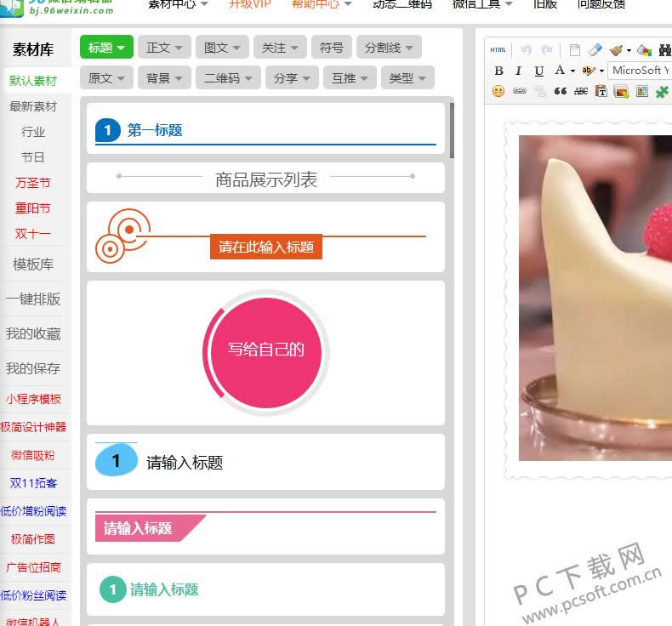The image size is (672, 626).
Task: Select the pink circle 写给自己的 title template
Action: tap(265, 350)
